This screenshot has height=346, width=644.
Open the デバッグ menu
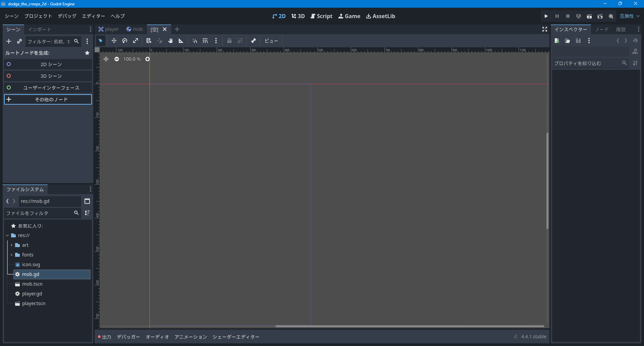click(x=67, y=16)
